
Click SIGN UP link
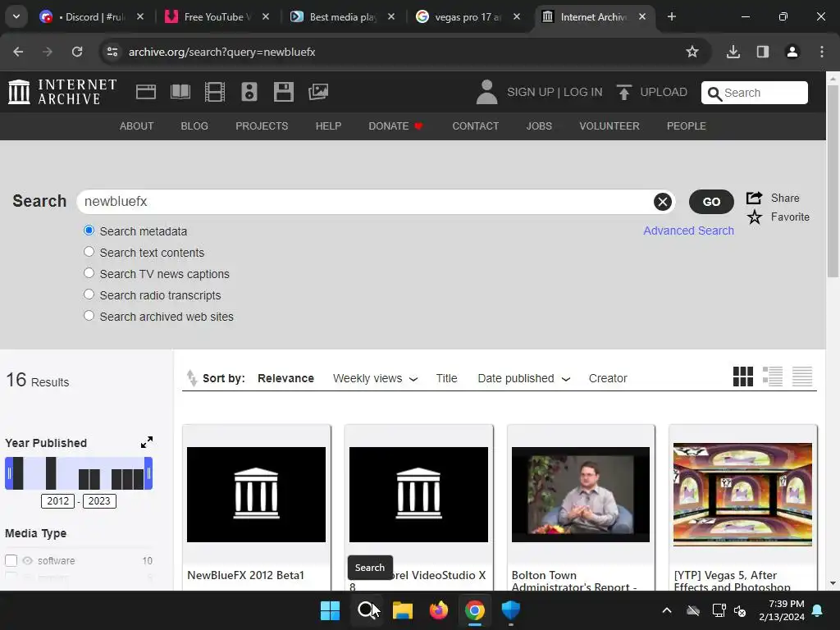click(x=531, y=92)
